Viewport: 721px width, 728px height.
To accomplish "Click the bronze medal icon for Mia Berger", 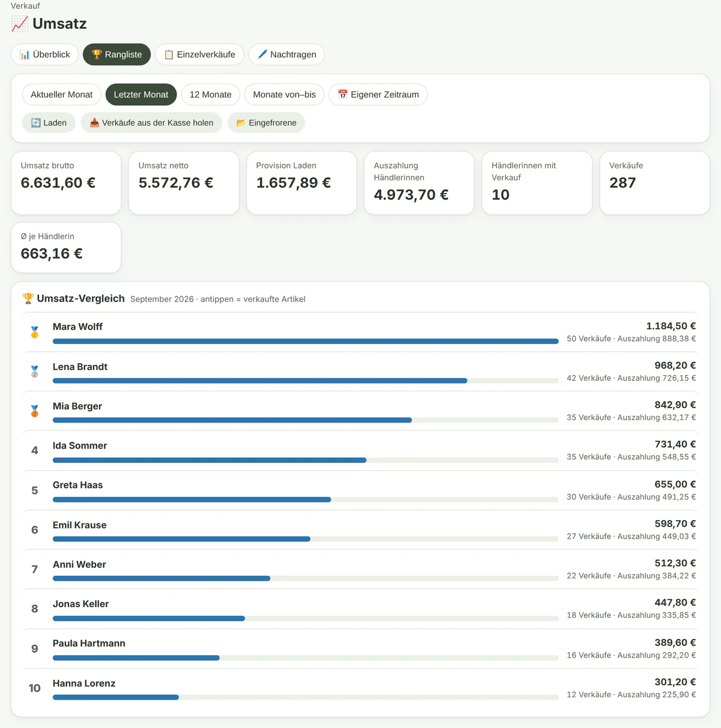I will click(x=35, y=411).
